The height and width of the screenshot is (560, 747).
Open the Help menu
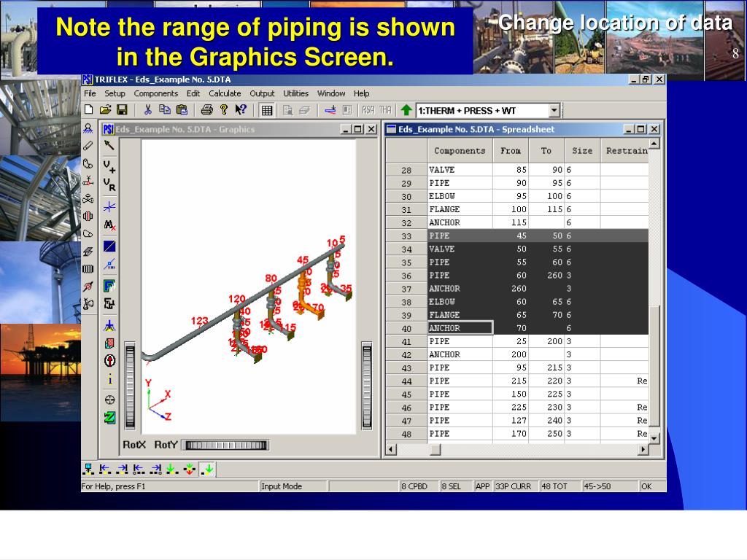click(362, 93)
